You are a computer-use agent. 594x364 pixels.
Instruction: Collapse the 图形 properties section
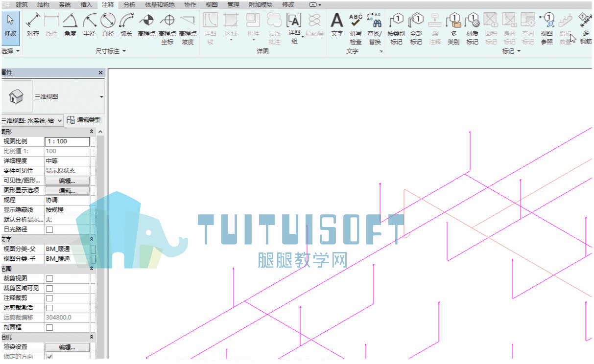pyautogui.click(x=92, y=132)
